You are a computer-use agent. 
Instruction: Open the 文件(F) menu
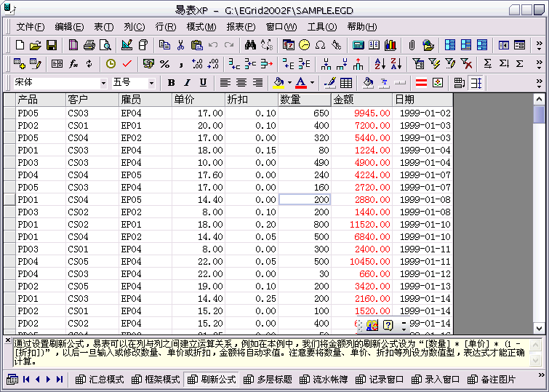(31, 27)
